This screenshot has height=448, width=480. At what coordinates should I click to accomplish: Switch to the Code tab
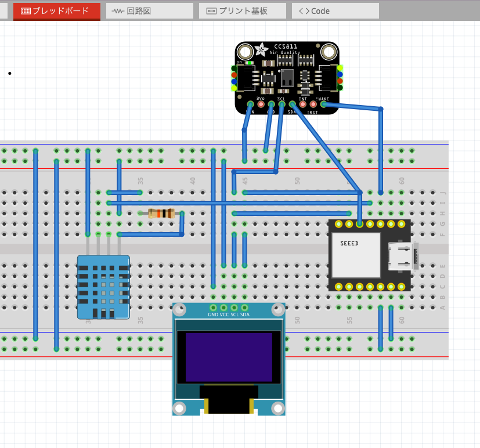click(x=335, y=11)
